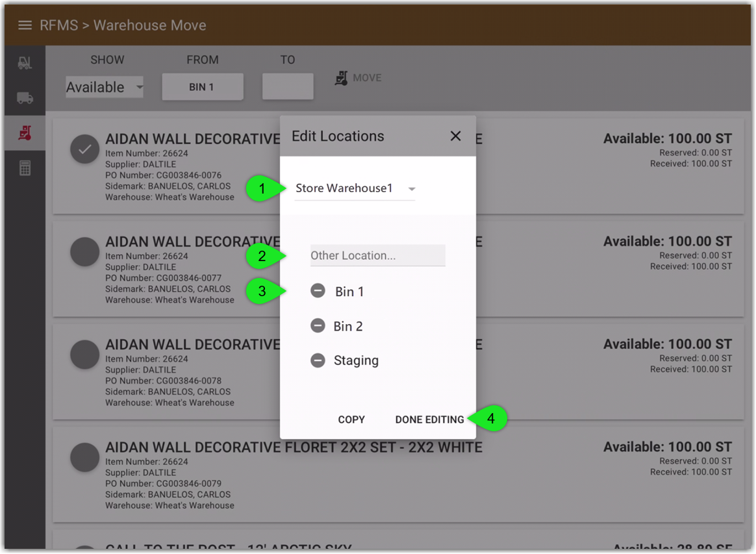Click the MOVE button label
The width and height of the screenshot is (756, 554).
(367, 78)
